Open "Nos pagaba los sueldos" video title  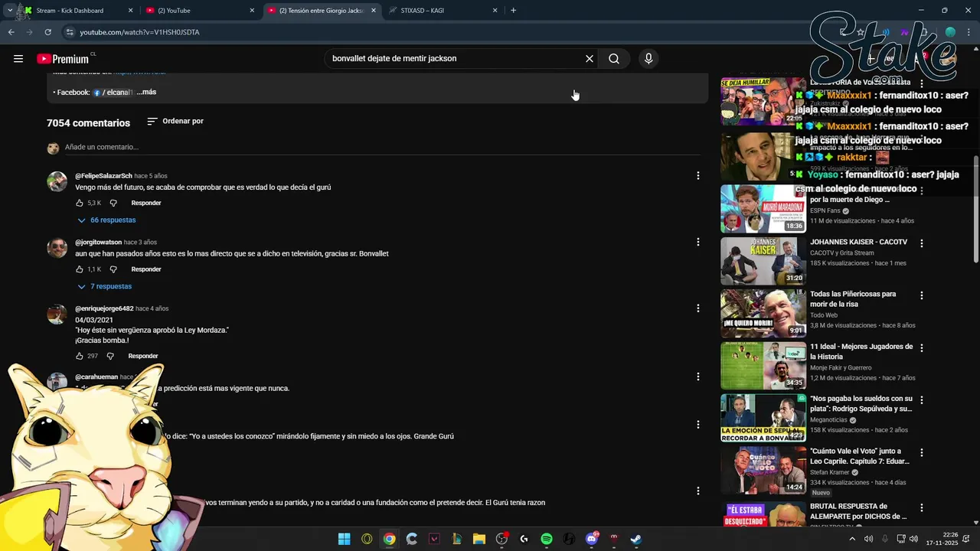click(861, 403)
